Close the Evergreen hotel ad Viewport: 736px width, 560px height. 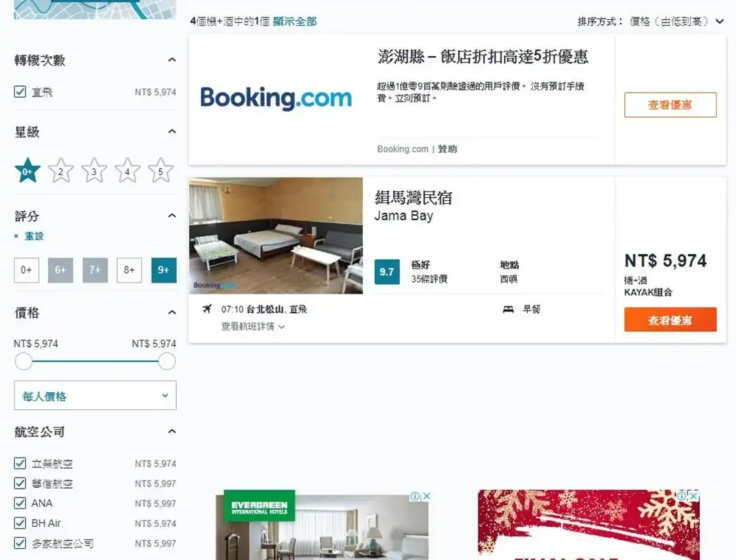tap(425, 497)
